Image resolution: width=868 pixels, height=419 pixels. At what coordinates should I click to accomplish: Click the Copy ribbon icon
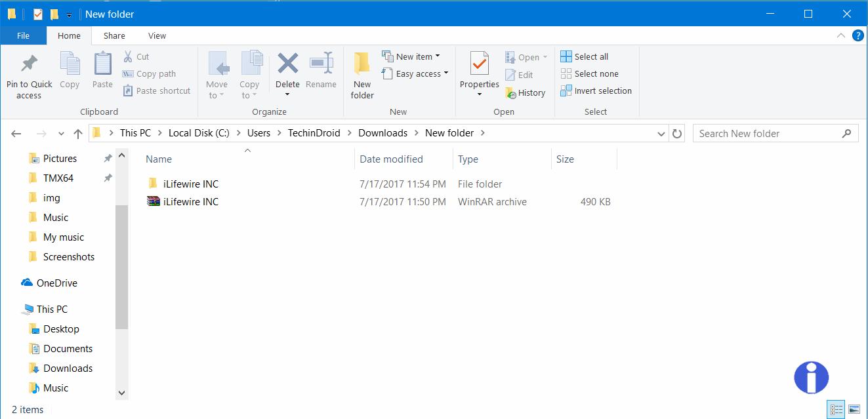tap(70, 64)
